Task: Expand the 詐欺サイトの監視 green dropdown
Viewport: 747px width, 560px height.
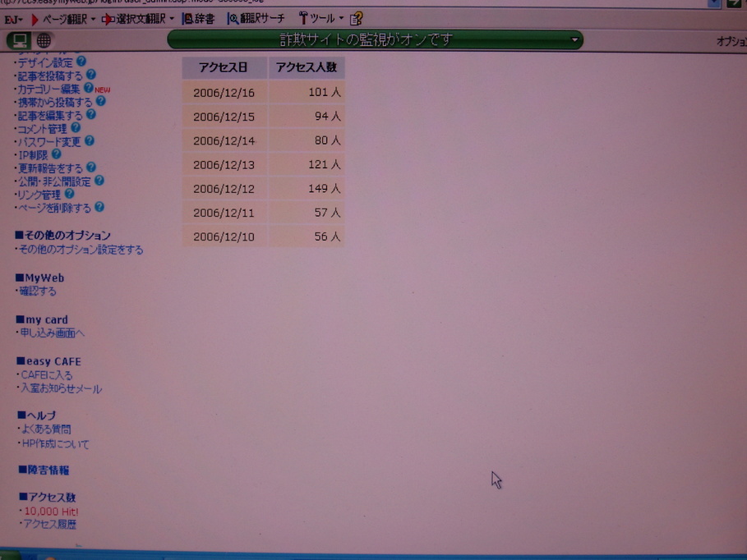Action: pos(575,39)
